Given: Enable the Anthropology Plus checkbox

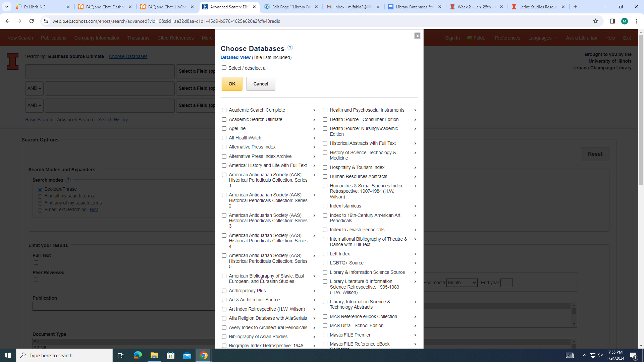Looking at the screenshot, I should (x=224, y=291).
